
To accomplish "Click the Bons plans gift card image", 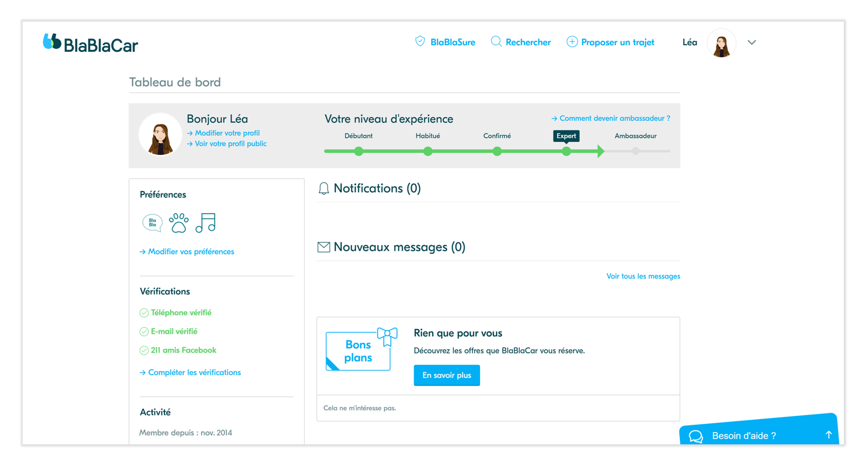I will point(361,349).
